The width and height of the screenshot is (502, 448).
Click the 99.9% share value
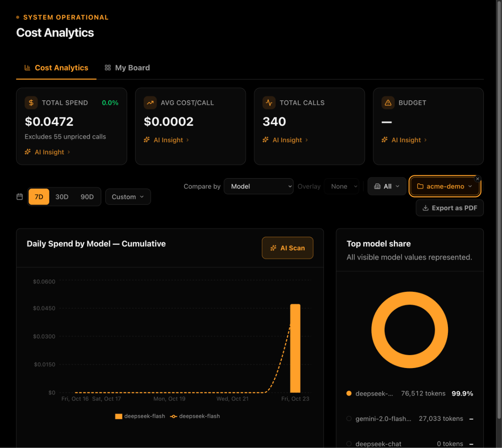click(462, 394)
